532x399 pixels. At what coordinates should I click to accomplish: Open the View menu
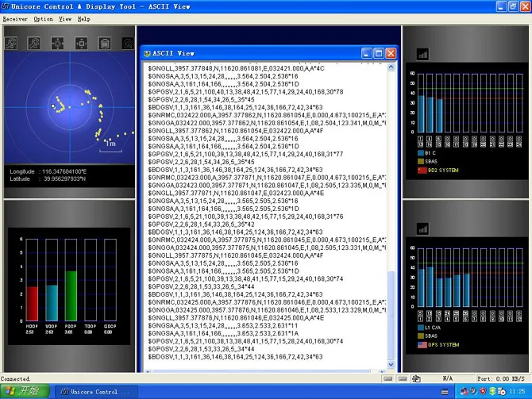pyautogui.click(x=65, y=19)
